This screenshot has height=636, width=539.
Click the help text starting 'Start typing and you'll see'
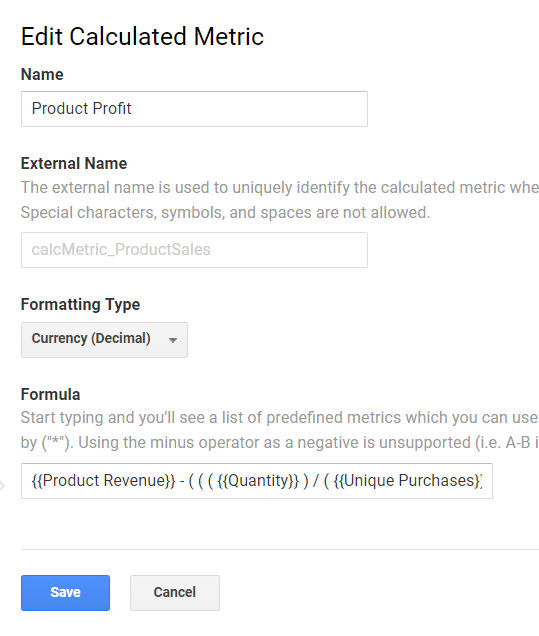coord(279,418)
